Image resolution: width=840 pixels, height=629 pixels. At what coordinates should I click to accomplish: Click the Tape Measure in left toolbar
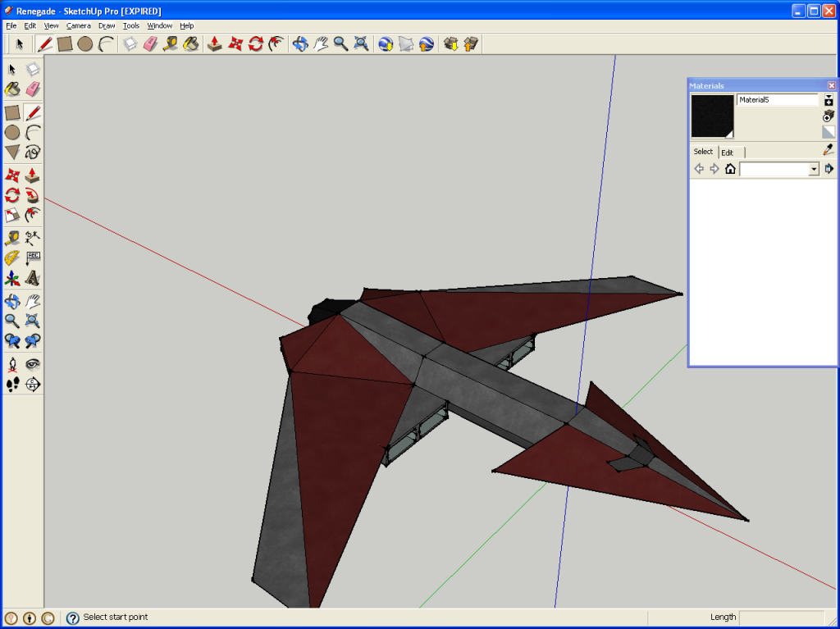(12, 237)
